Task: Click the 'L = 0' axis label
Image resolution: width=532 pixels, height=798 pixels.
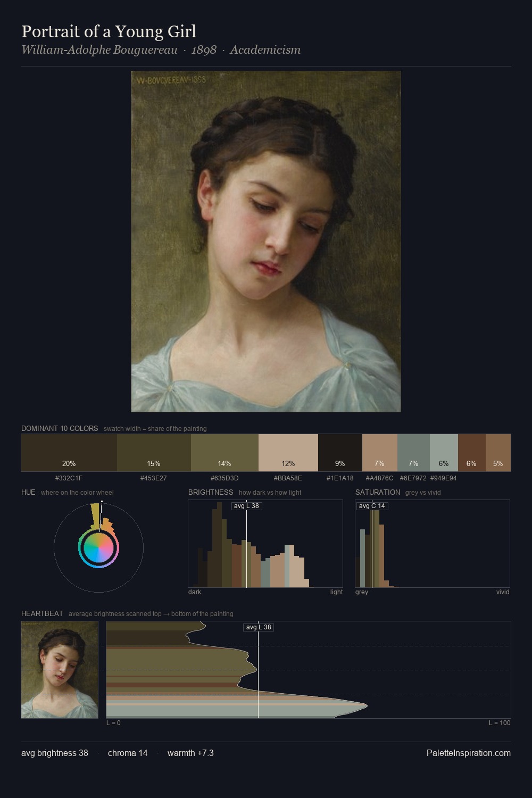Action: (x=113, y=722)
